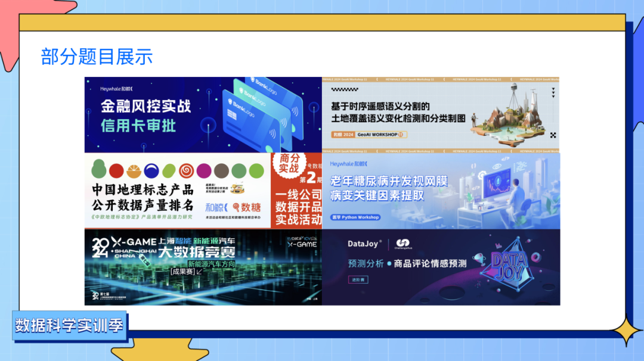Click the floating island illustration
Viewport: 644px width, 361px height.
click(509, 117)
